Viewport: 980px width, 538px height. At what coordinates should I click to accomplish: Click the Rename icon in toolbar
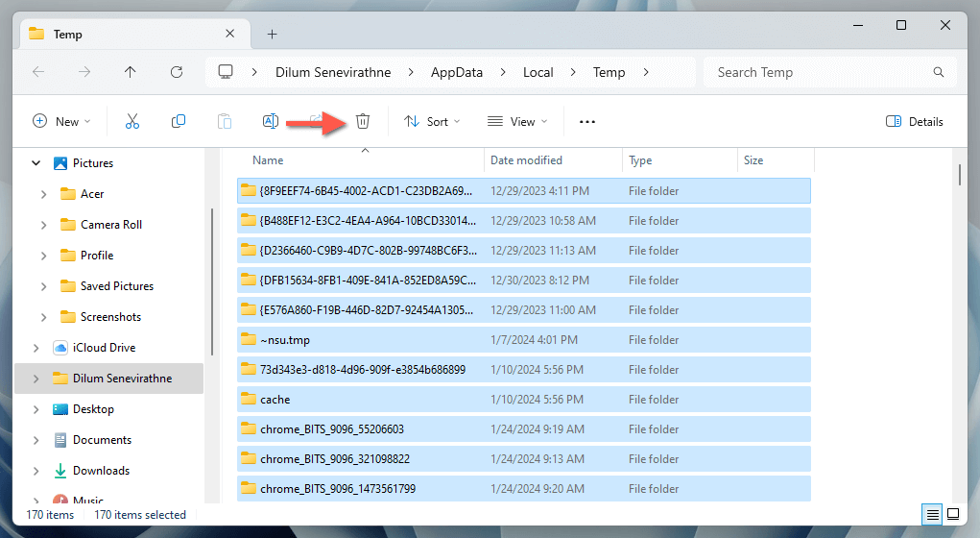[x=271, y=121]
